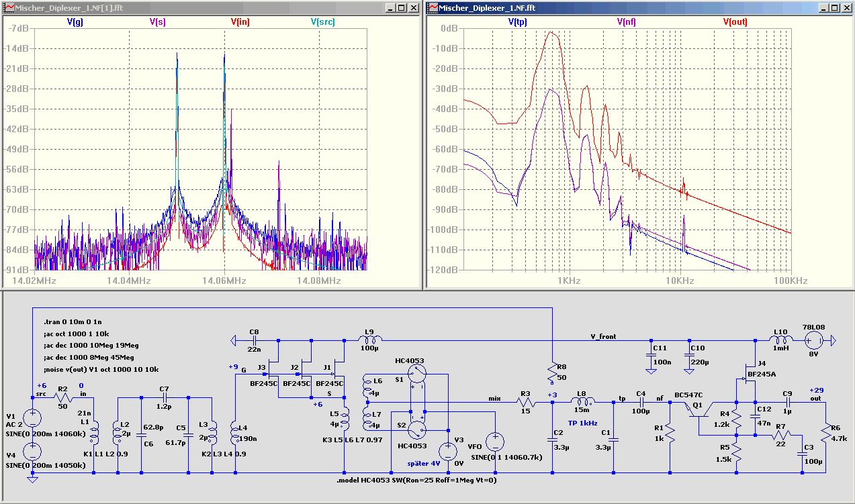This screenshot has height=504, width=855.
Task: Click the V(tp) trace label
Action: 517,22
